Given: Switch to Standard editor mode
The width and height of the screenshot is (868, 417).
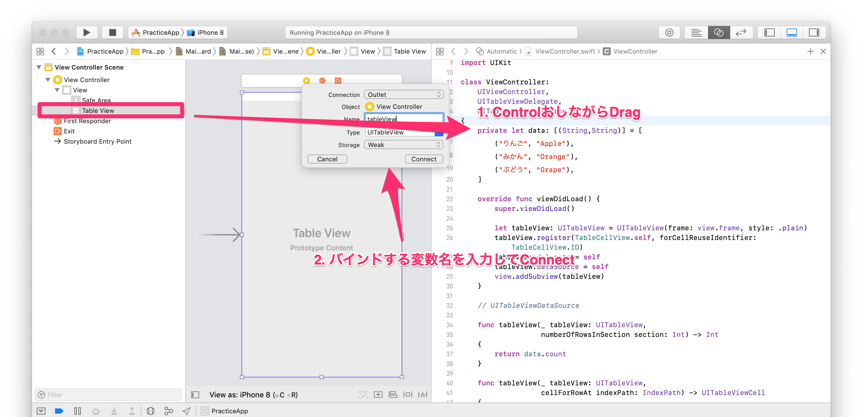Looking at the screenshot, I should (696, 33).
